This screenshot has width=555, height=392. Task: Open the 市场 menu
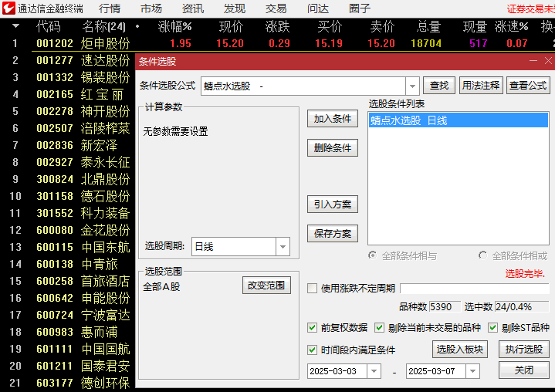[x=151, y=8]
